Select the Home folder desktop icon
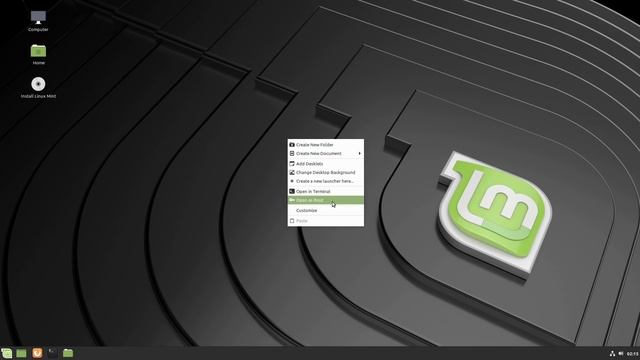This screenshot has height=360, width=640. point(38,51)
